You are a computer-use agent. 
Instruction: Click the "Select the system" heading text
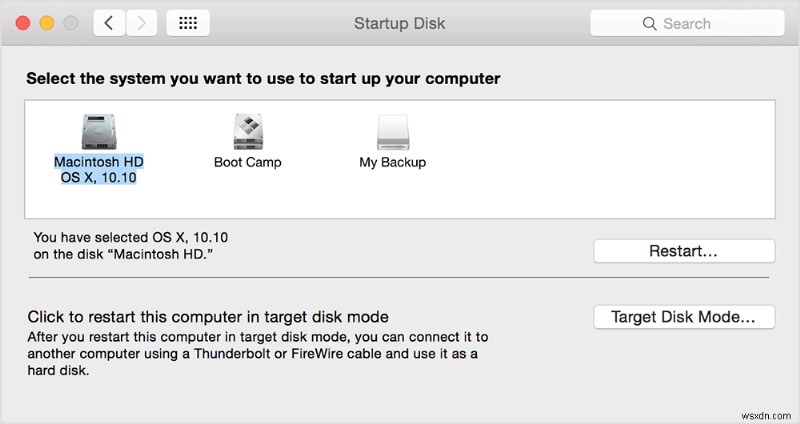point(263,77)
